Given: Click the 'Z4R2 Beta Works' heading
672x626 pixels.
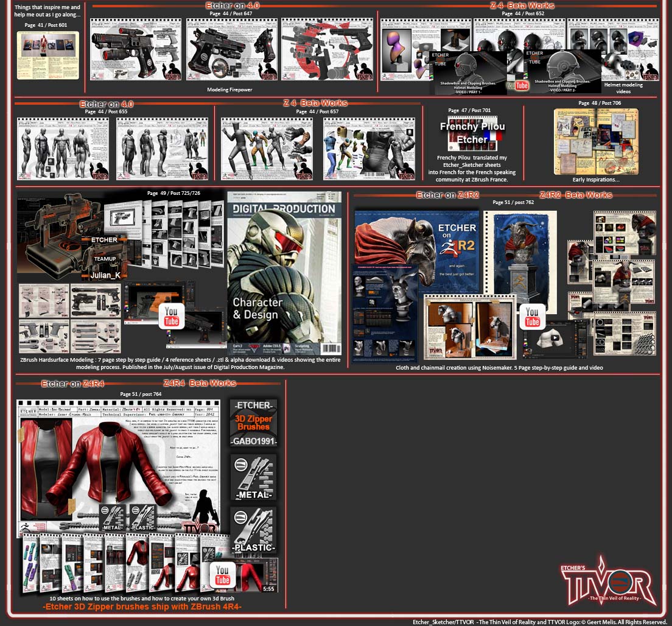Looking at the screenshot, I should coord(576,195).
